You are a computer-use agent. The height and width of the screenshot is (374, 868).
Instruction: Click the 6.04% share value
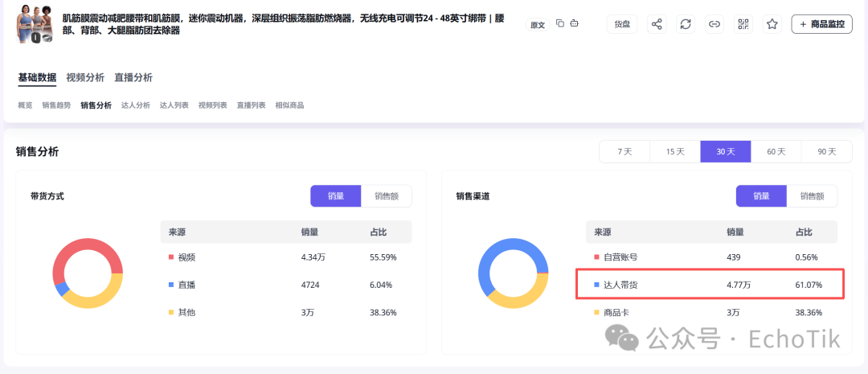point(381,285)
